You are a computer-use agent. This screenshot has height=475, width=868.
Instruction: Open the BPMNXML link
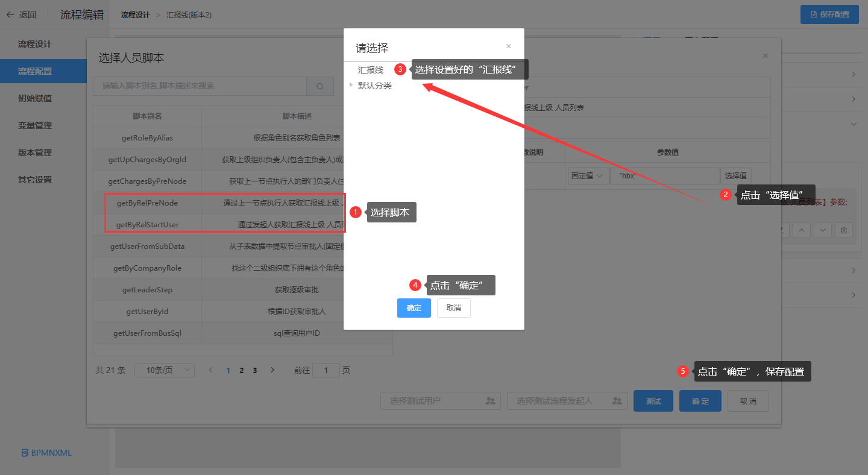pos(46,453)
